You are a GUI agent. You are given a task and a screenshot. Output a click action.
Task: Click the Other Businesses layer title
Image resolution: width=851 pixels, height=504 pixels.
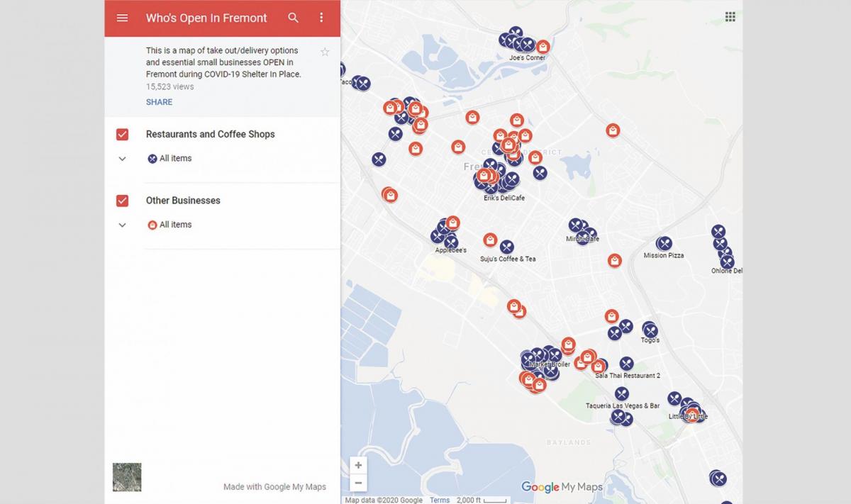coord(183,201)
